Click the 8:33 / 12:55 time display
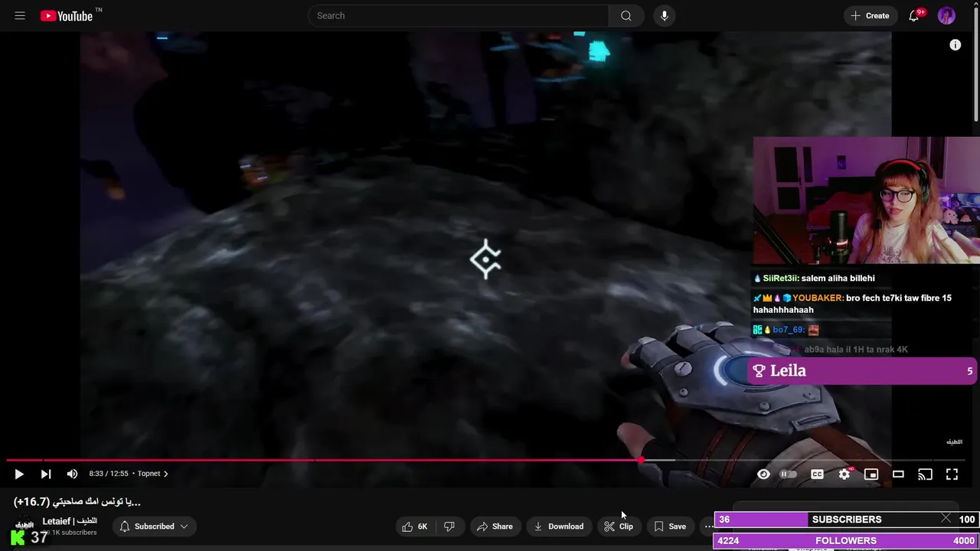The width and height of the screenshot is (980, 551). [x=110, y=474]
